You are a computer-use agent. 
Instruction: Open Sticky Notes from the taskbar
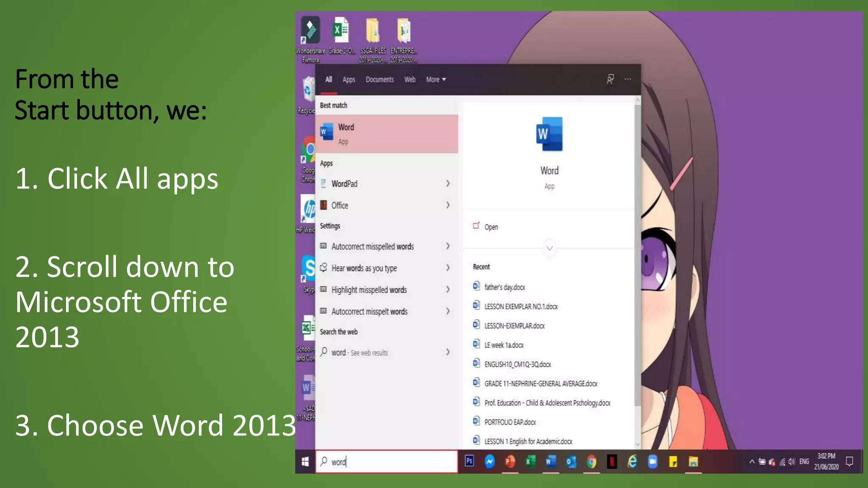[x=673, y=461]
